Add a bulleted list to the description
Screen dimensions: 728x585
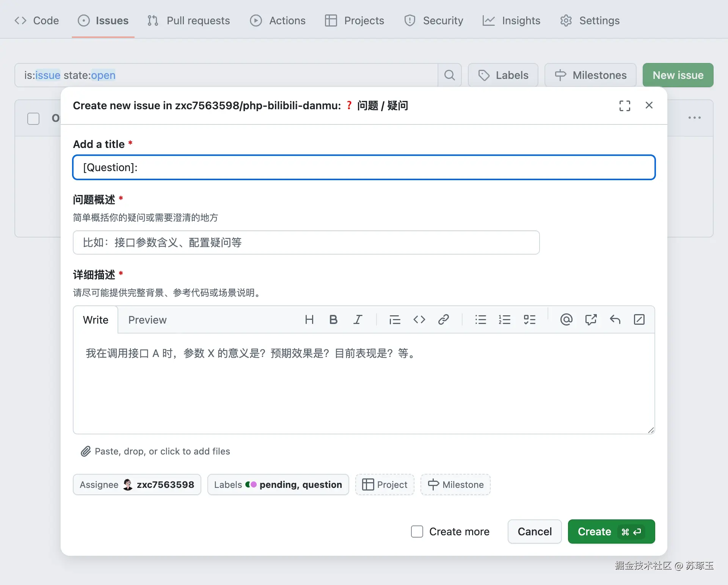481,320
